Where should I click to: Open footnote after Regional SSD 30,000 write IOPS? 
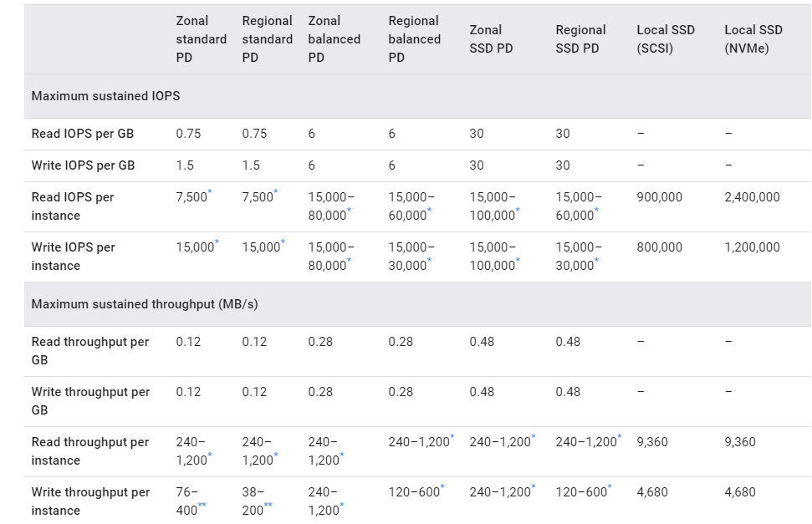(x=596, y=260)
